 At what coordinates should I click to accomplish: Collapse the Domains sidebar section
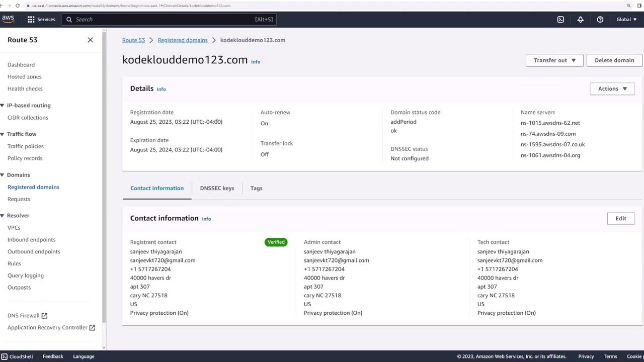pos(3,175)
